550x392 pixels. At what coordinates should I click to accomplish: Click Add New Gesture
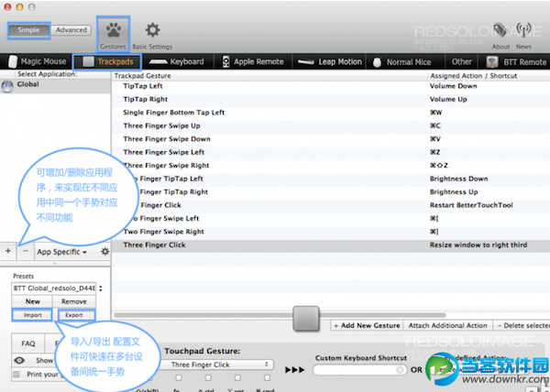(367, 325)
